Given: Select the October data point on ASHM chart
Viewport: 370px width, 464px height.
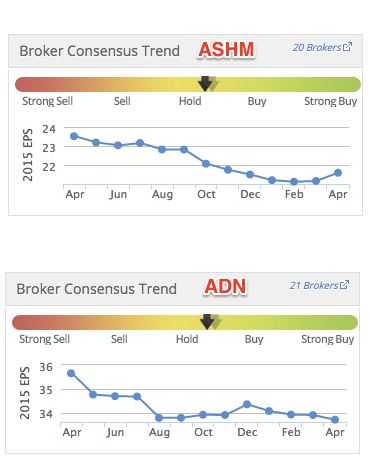Looking at the screenshot, I should 206,163.
